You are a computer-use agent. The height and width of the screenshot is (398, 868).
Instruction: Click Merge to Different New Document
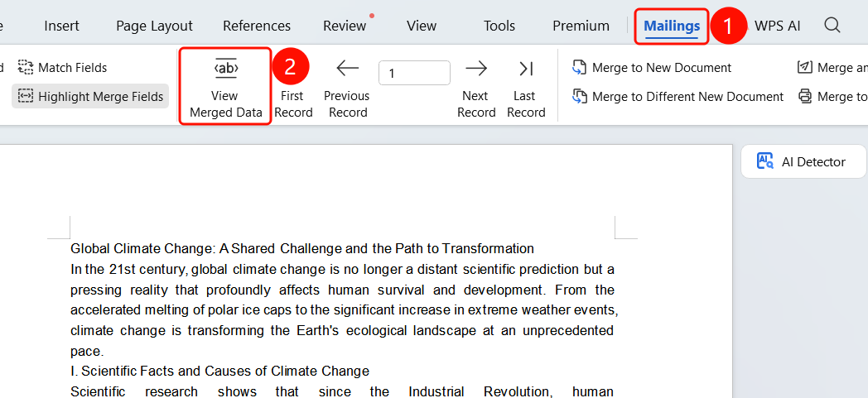(678, 97)
